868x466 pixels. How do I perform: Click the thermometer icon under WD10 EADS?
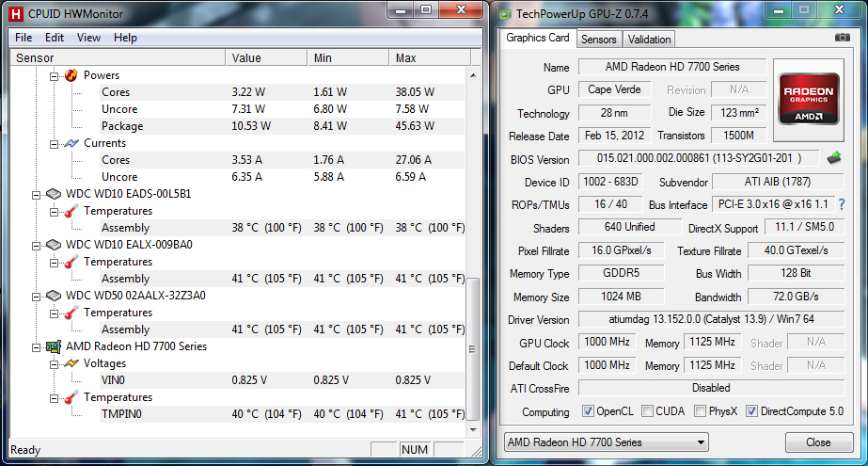[x=71, y=211]
